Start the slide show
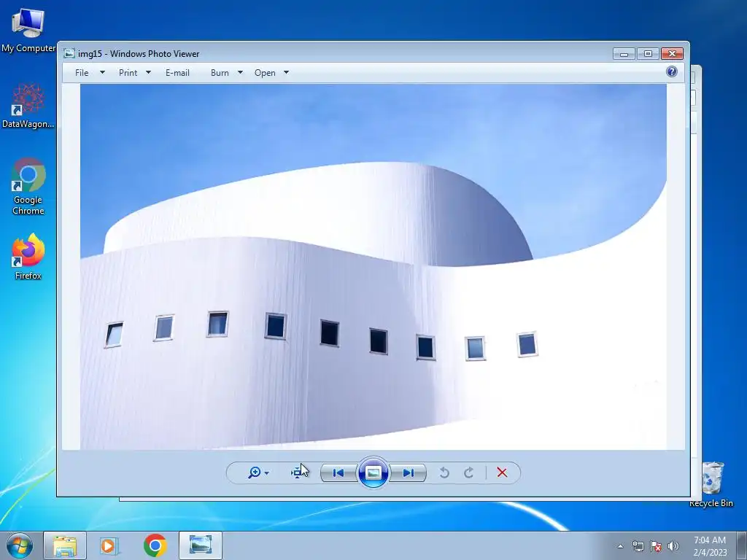 point(373,472)
